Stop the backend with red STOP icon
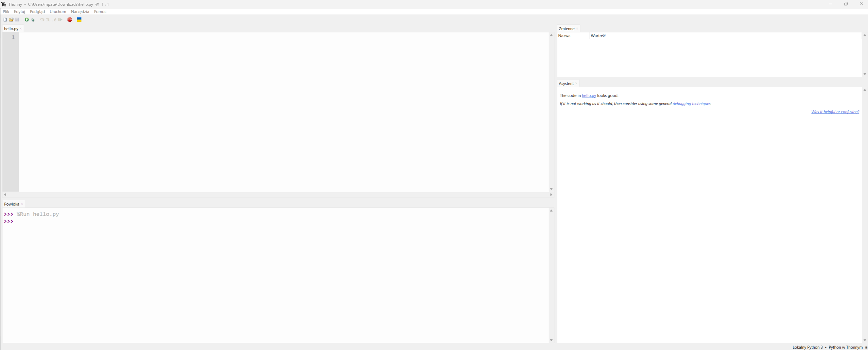Image resolution: width=868 pixels, height=350 pixels. [x=70, y=20]
